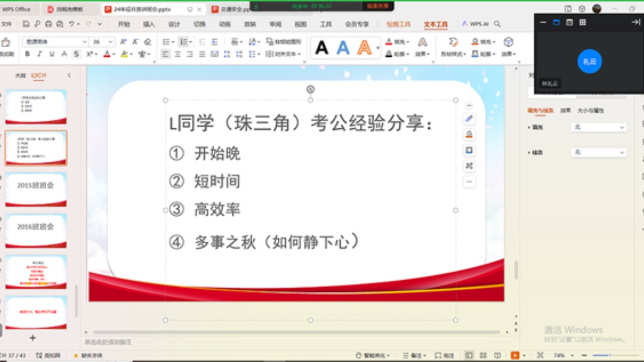Open the font name dropdown
The width and height of the screenshot is (644, 362).
coord(85,42)
